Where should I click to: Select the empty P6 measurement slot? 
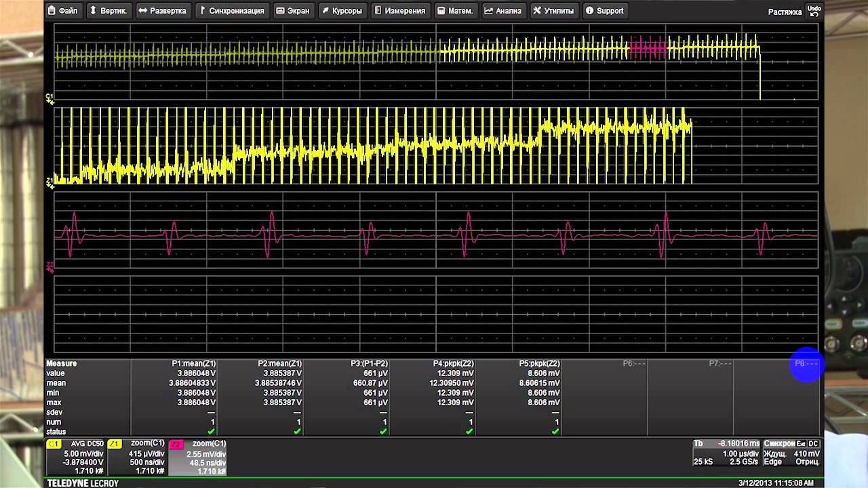633,364
